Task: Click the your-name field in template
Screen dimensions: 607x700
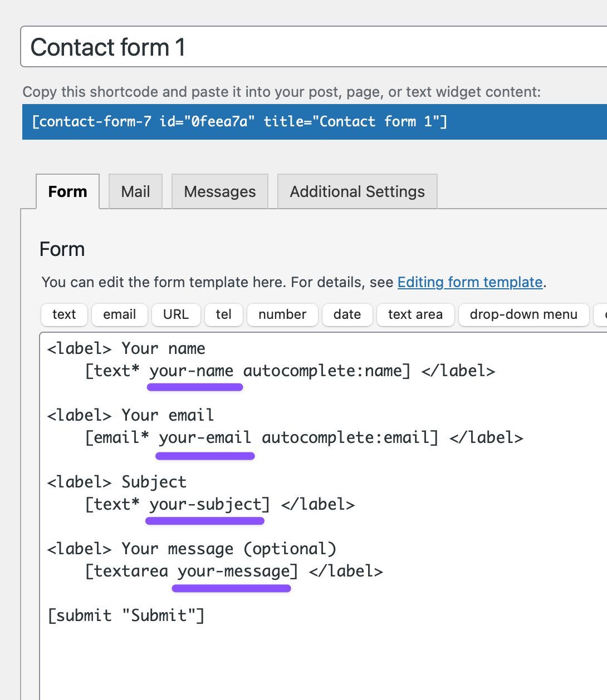Action: (192, 371)
